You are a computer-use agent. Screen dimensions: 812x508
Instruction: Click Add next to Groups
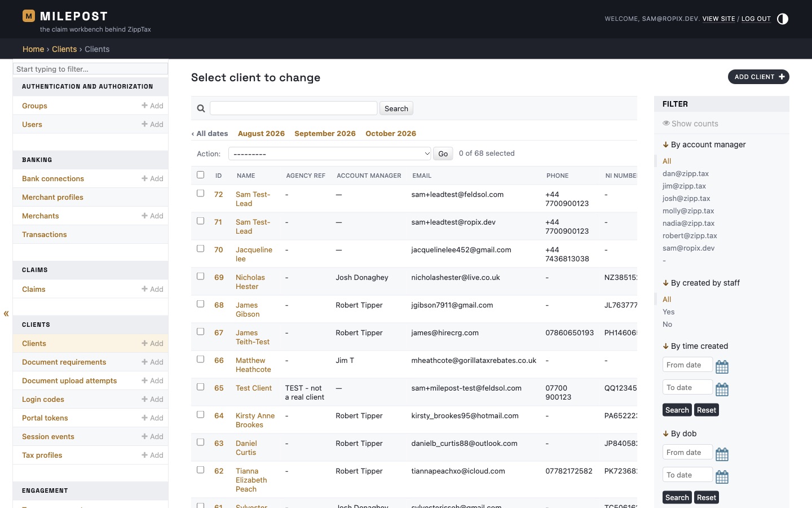pyautogui.click(x=152, y=106)
